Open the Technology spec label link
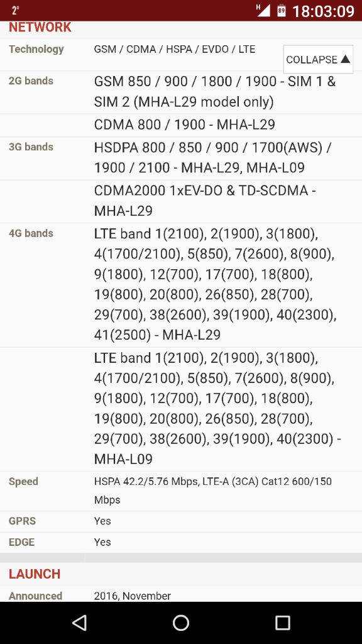The image size is (362, 644). click(36, 49)
